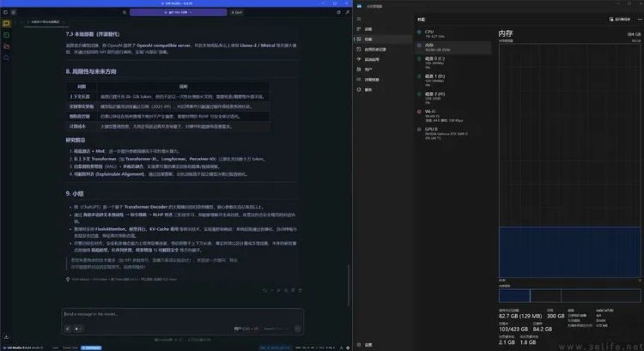Click the send button in the message box
The height and width of the screenshot is (351, 644).
pos(298,328)
